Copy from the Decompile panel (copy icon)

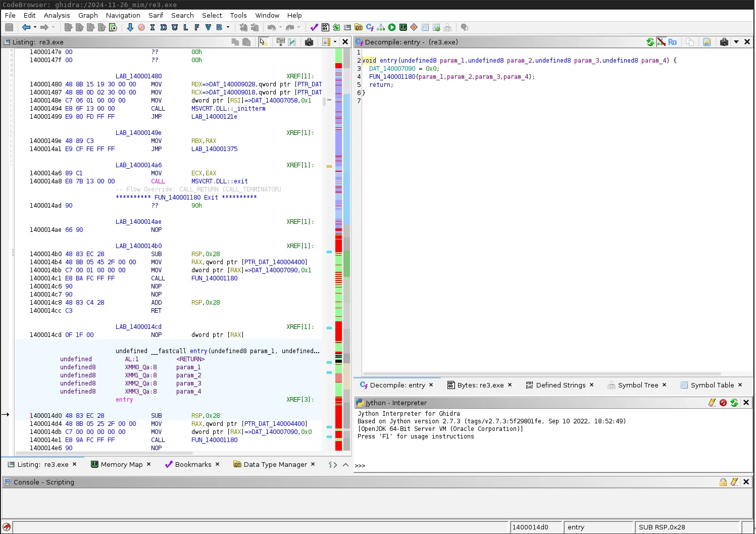(690, 42)
